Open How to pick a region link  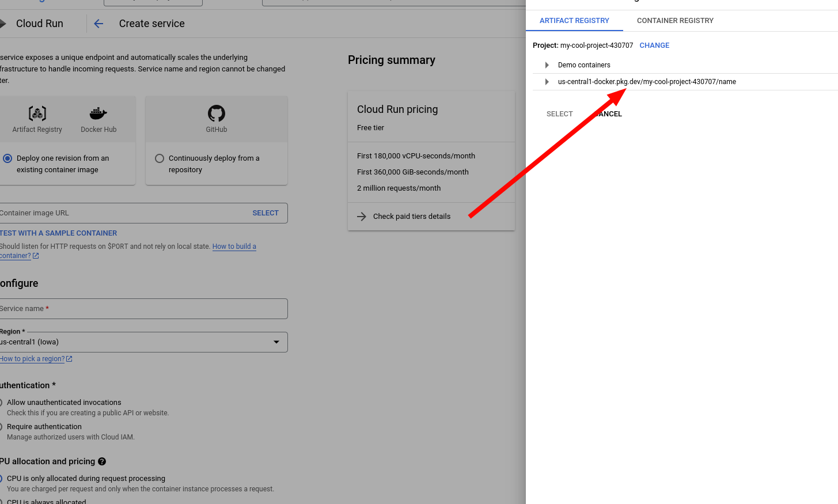pos(32,359)
